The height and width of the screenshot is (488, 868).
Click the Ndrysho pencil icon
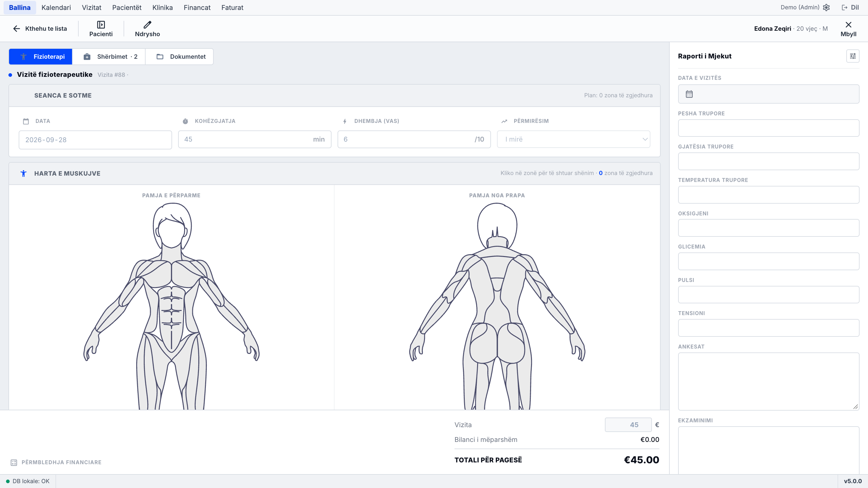[x=147, y=25]
